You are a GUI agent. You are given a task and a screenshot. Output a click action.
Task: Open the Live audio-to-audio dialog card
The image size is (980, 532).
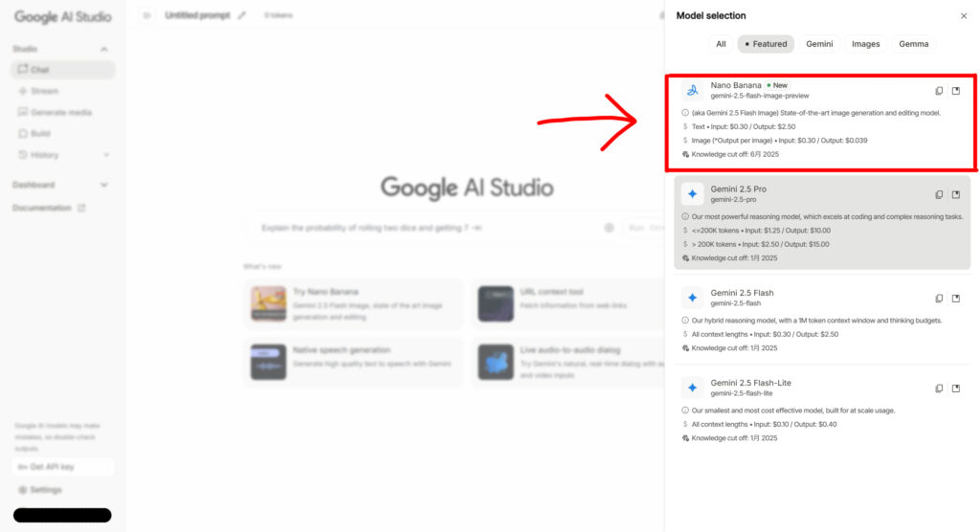568,363
